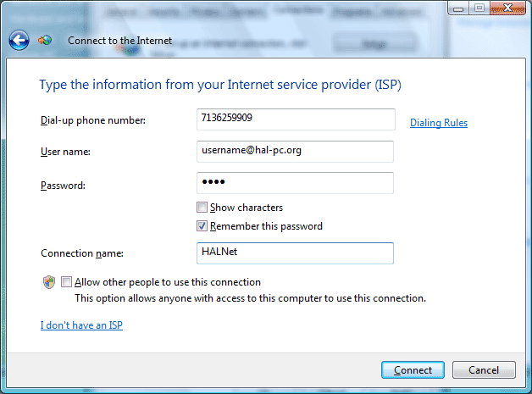
Task: Click the "Dial-up phone number:" label
Action: (x=92, y=120)
